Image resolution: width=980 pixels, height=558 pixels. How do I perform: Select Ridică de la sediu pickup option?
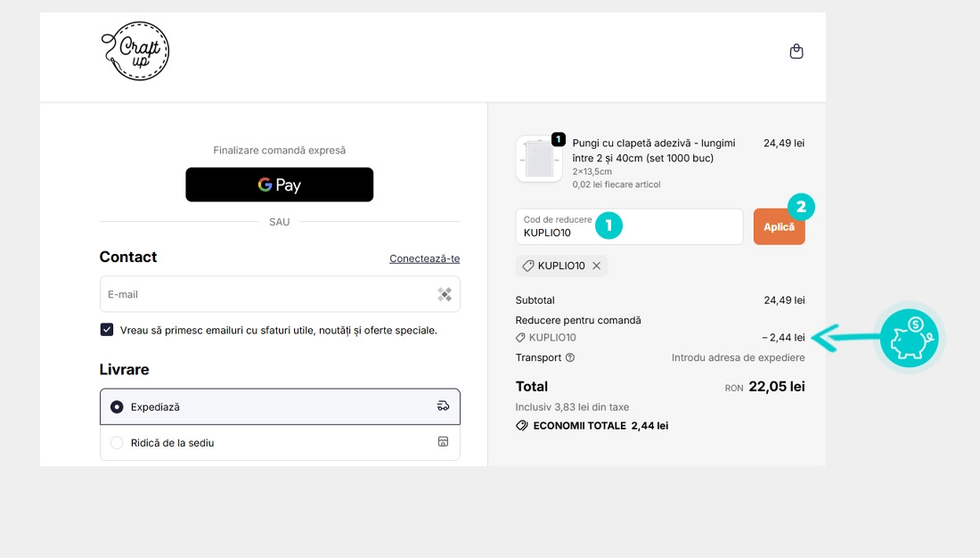tap(280, 443)
